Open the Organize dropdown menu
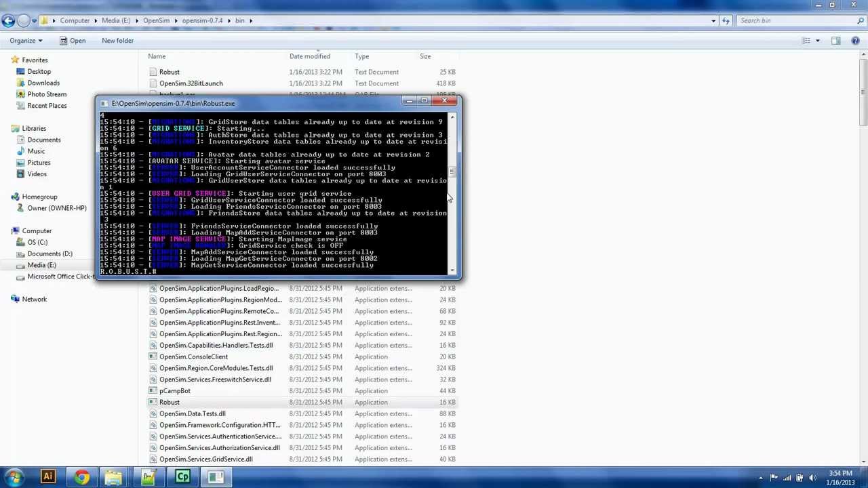 [26, 41]
